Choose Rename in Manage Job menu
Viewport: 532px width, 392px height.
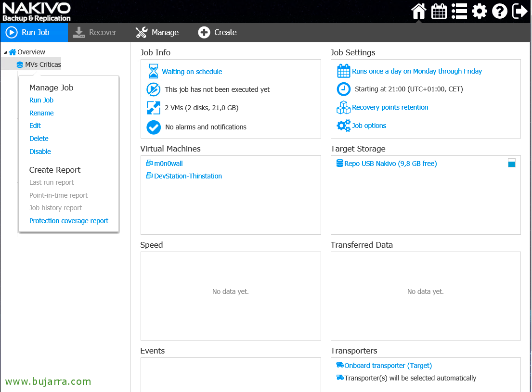tap(41, 113)
